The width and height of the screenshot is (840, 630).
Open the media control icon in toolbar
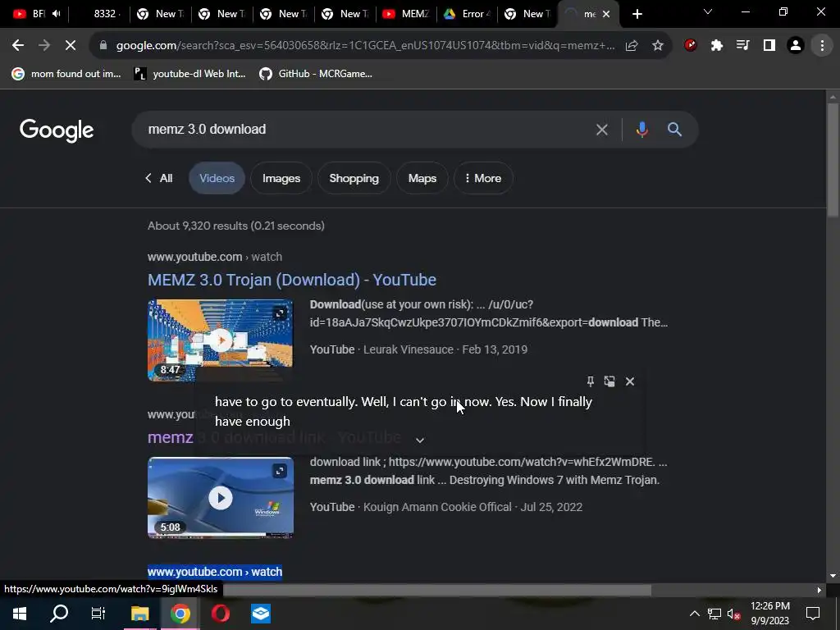point(743,46)
